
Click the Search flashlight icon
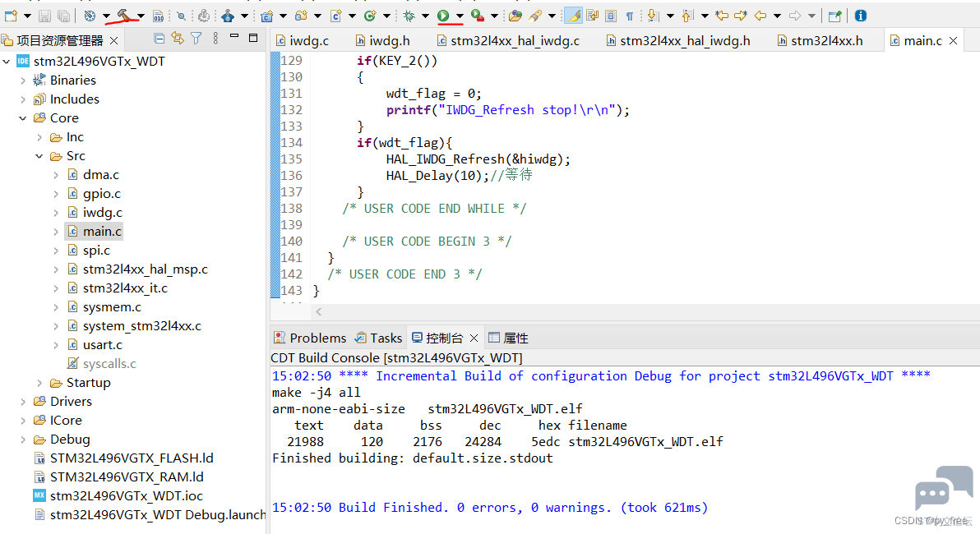(535, 16)
